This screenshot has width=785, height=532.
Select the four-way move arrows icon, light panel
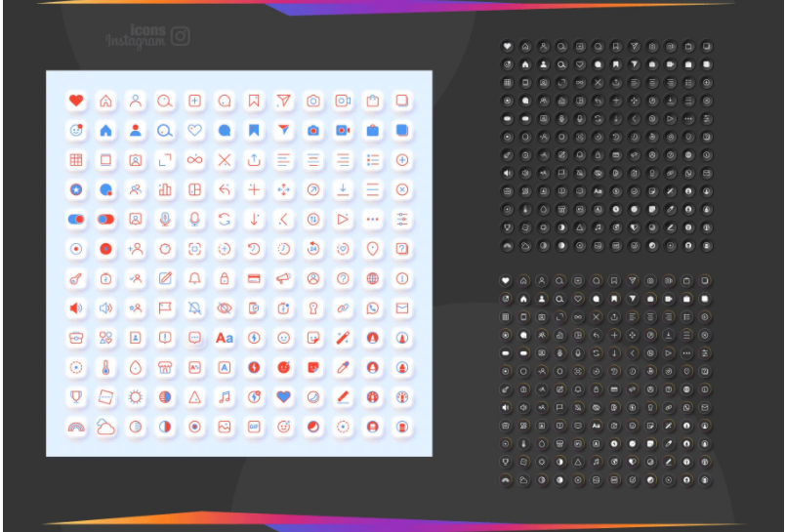pos(283,189)
